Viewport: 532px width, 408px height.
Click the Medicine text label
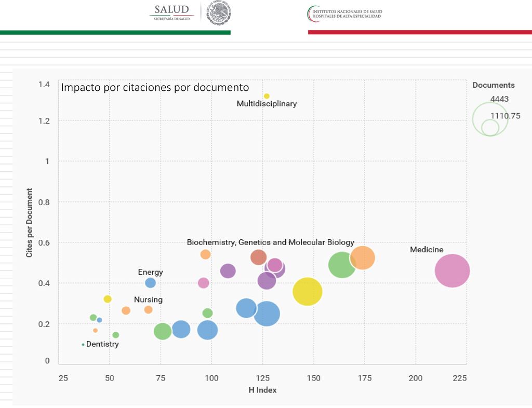click(x=427, y=250)
